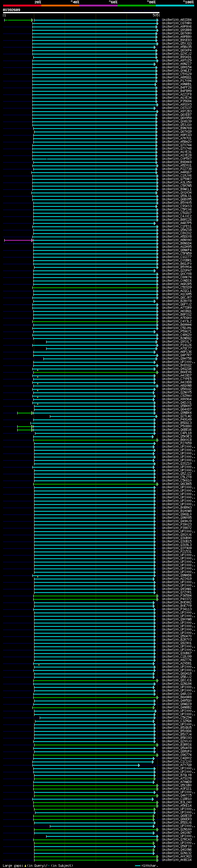Select the UniRef100_Q9SXL7 label

[x=177, y=341]
